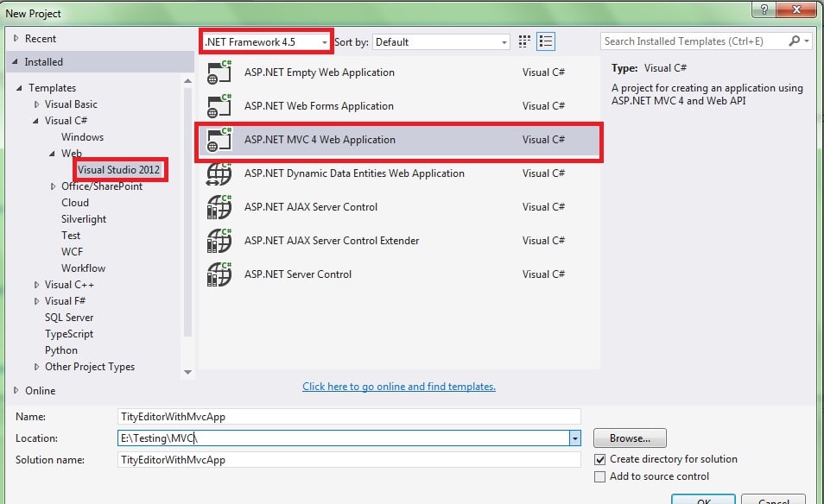
Task: Select the ASP.NET MVC 4 Web Application icon
Action: 219,139
